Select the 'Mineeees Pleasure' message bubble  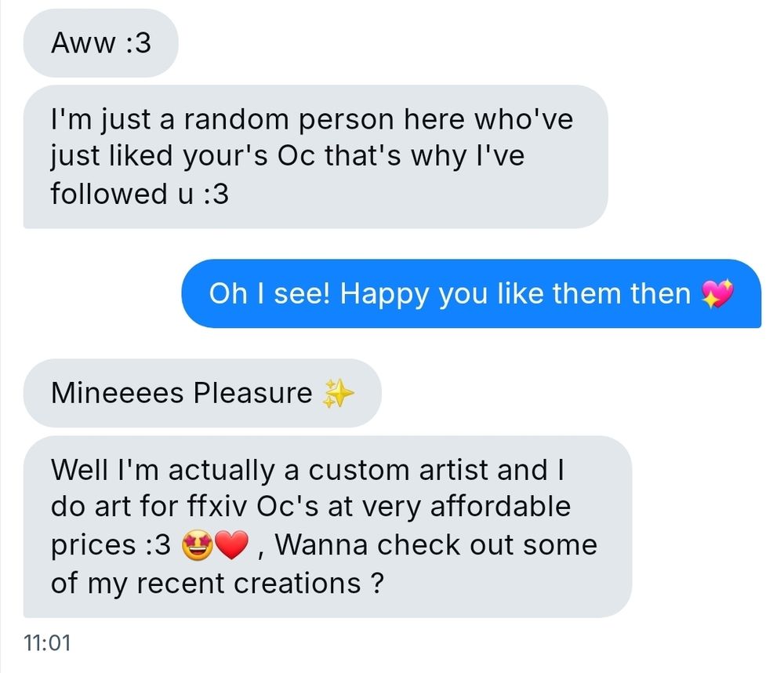click(202, 393)
